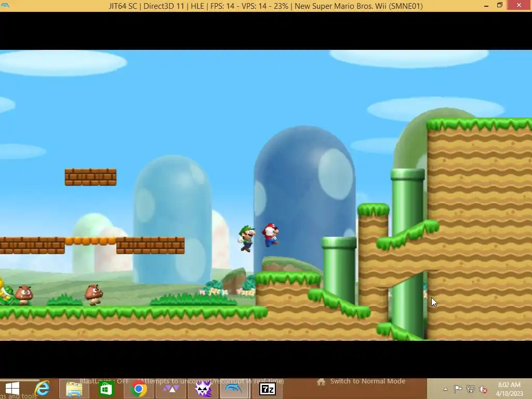Click the Dolphin logo in the title bar
532x399 pixels.
5,5
